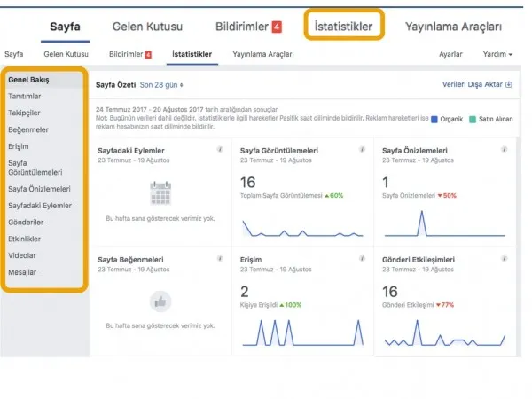Open Etkinlikler in the sidebar
Viewport: 532px width, 399px height.
click(x=25, y=239)
